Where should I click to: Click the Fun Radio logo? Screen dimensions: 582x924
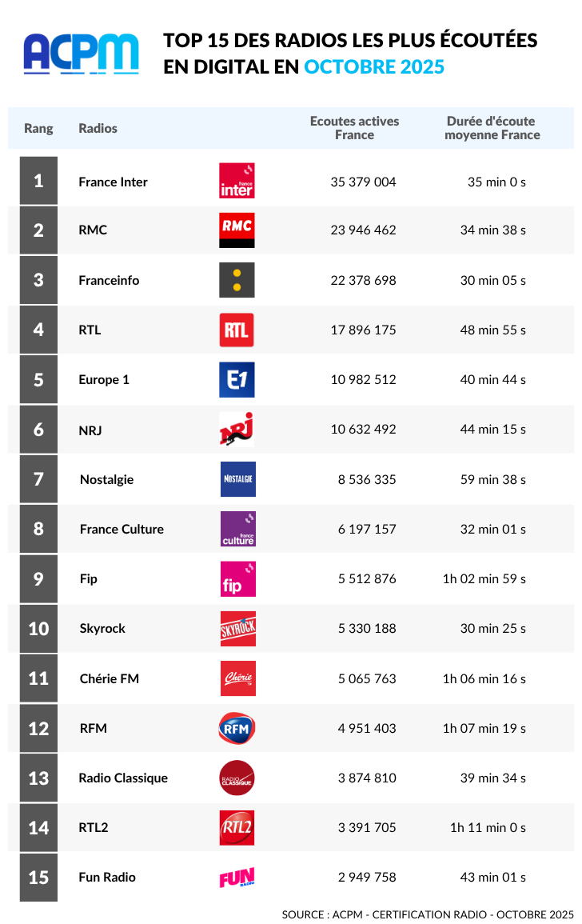[237, 878]
